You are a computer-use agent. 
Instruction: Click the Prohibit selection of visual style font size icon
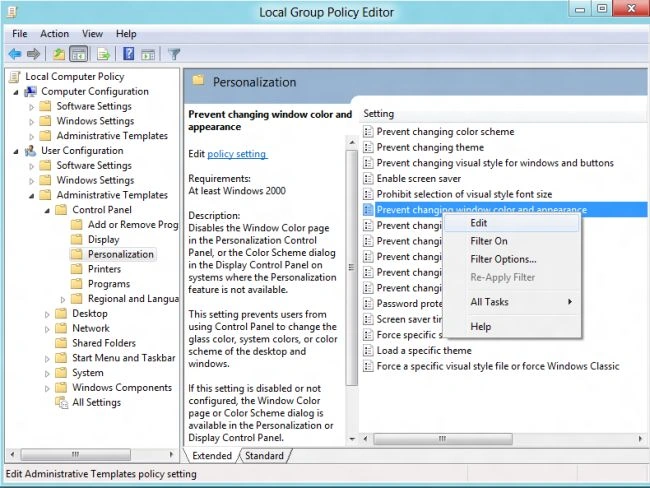(368, 194)
